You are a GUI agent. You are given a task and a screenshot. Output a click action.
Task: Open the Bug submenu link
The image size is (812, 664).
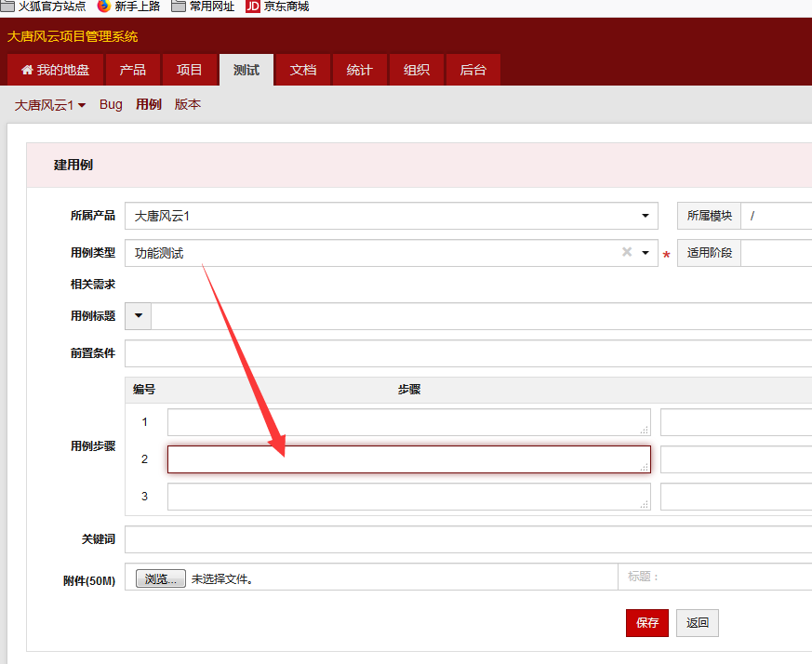pos(111,105)
